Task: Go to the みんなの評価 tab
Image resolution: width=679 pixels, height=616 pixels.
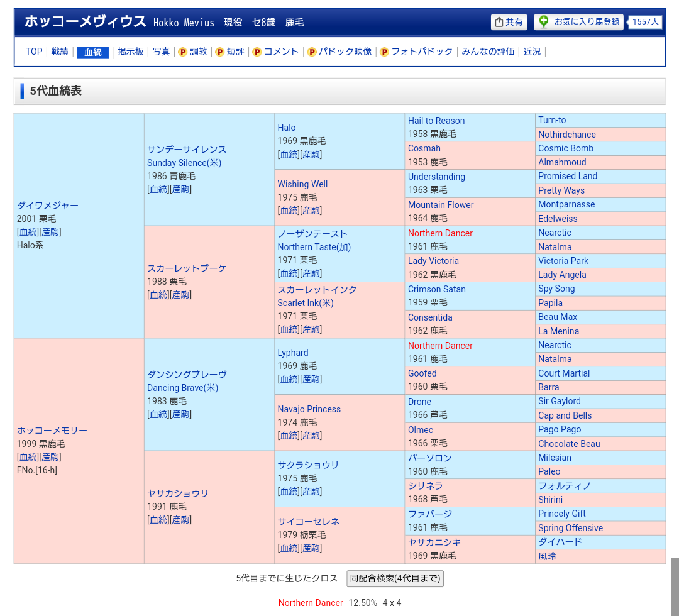Action: tap(488, 52)
